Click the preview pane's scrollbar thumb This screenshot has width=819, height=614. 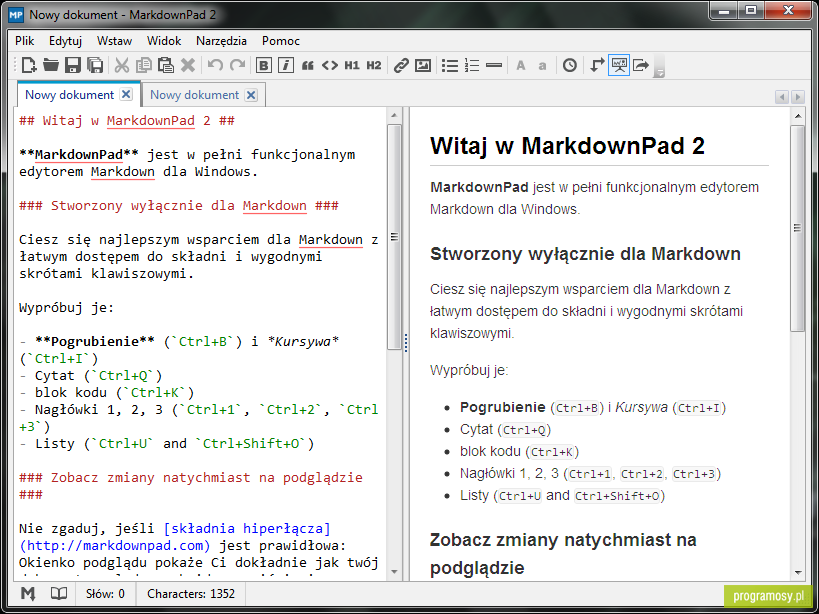[x=798, y=228]
